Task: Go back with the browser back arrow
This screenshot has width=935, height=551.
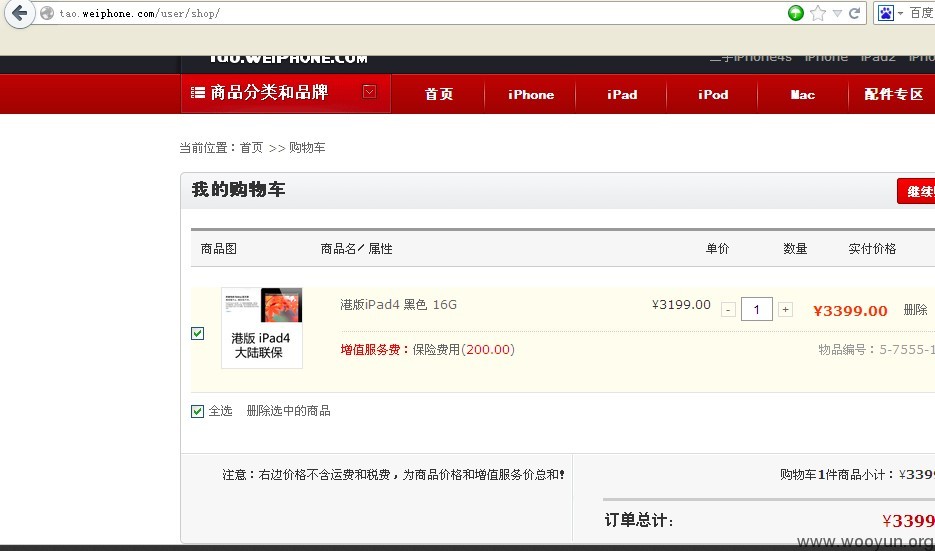Action: 18,13
